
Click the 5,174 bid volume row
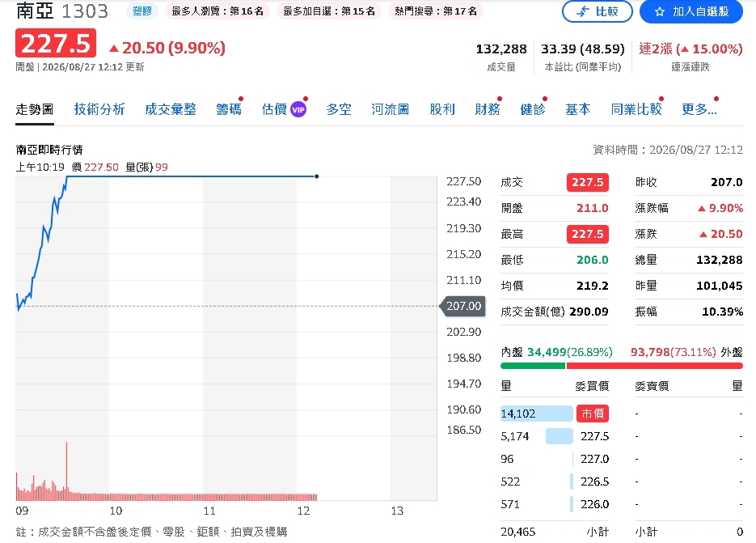pyautogui.click(x=555, y=436)
